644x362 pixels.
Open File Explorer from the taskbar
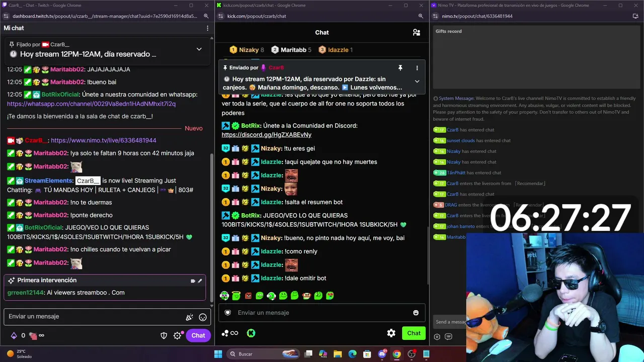click(338, 354)
